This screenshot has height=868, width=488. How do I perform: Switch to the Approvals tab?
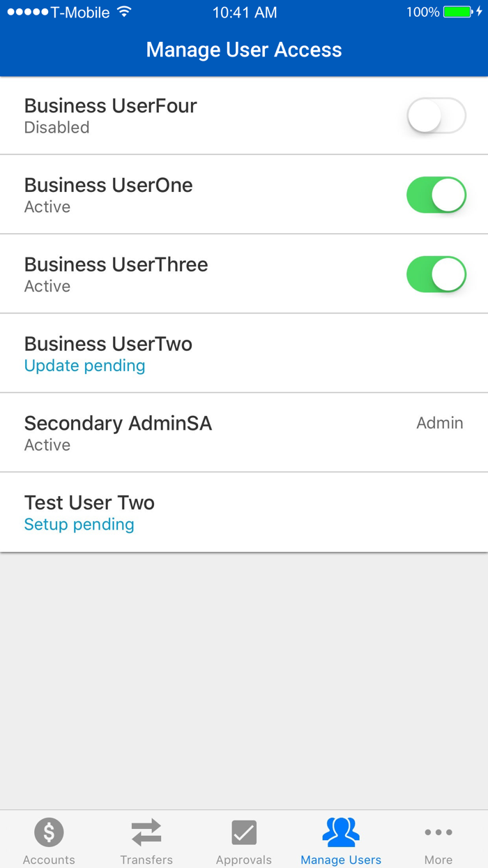(x=243, y=841)
